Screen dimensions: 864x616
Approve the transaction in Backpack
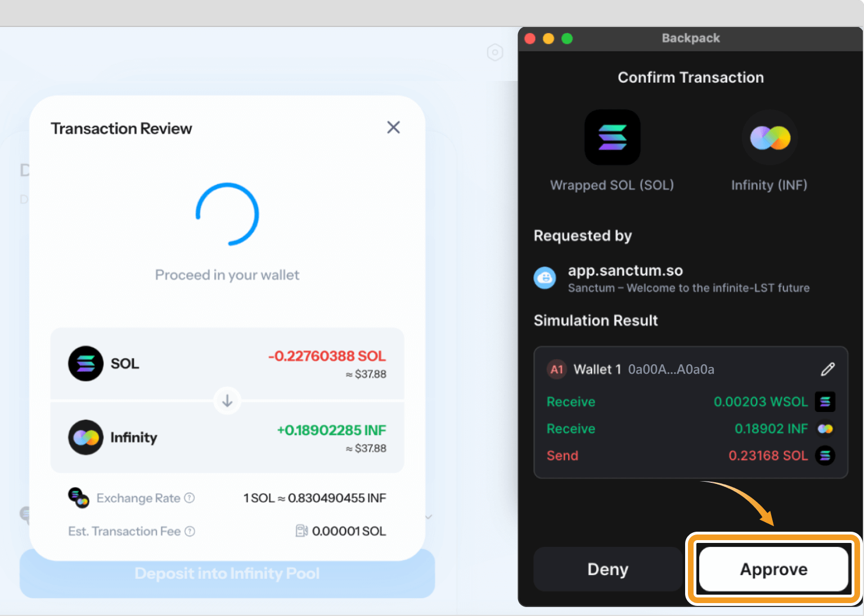point(773,569)
